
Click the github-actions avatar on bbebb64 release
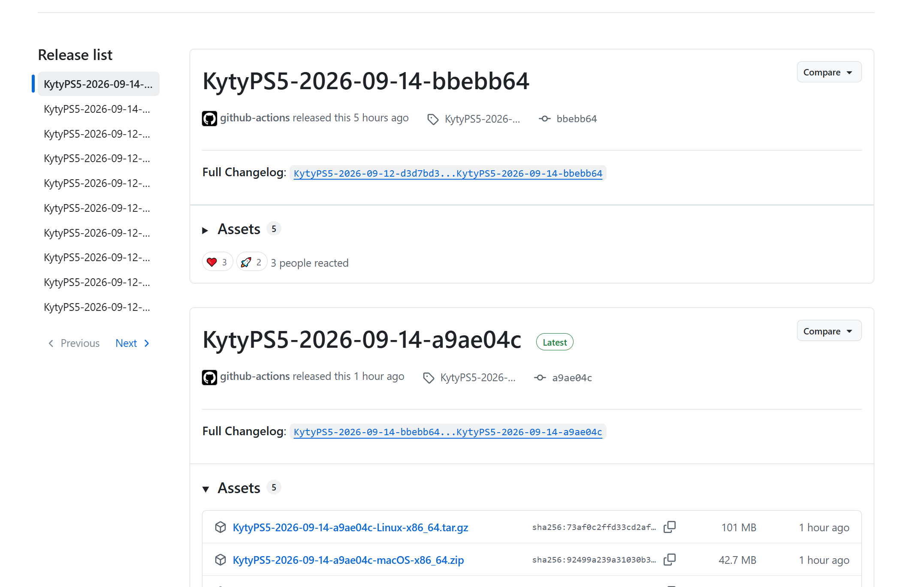[x=209, y=118]
